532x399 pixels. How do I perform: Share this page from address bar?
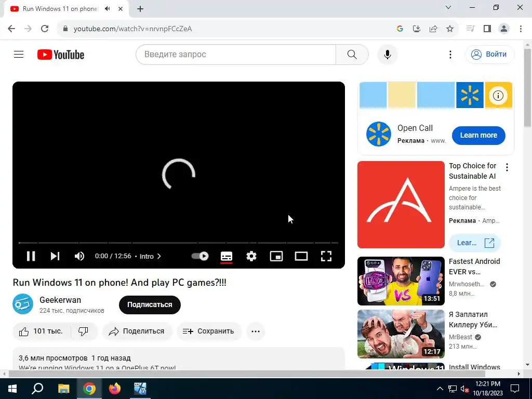(433, 29)
